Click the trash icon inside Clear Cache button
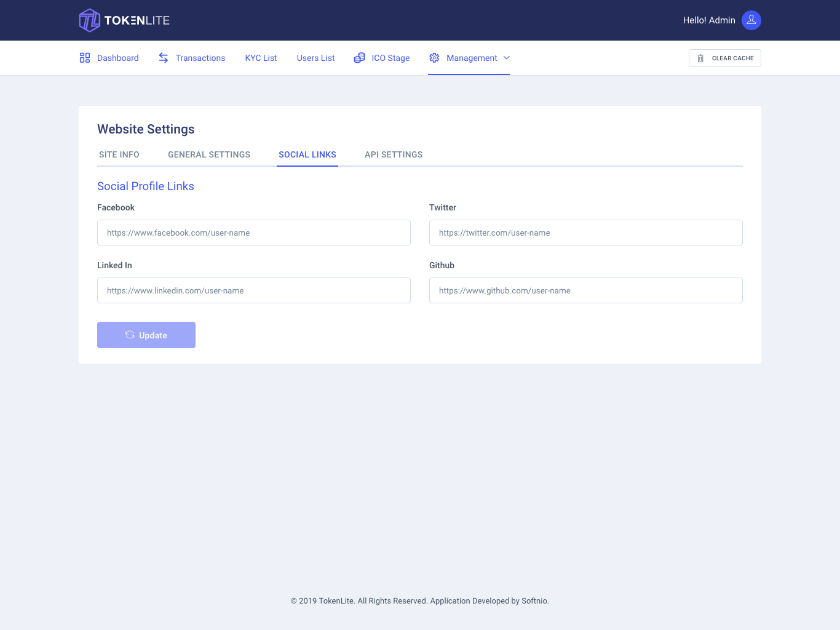 click(x=700, y=58)
